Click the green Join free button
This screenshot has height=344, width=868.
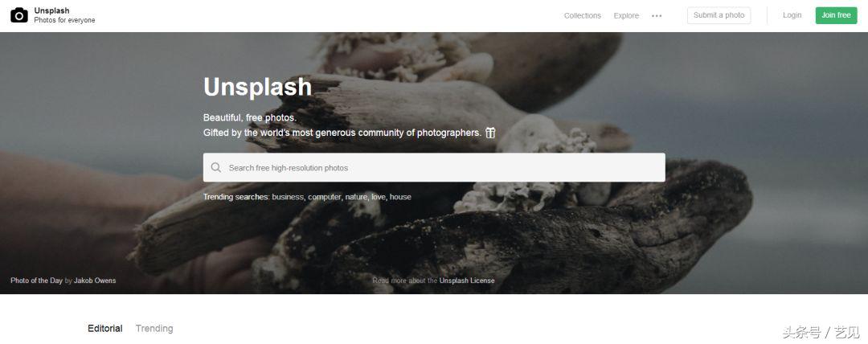pyautogui.click(x=836, y=15)
